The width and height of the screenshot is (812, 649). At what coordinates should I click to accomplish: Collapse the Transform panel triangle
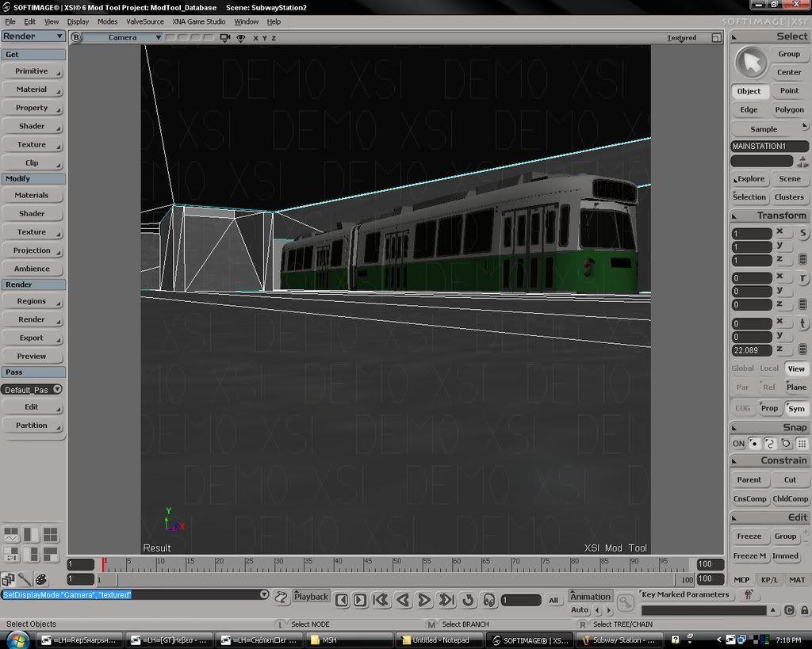(x=734, y=216)
